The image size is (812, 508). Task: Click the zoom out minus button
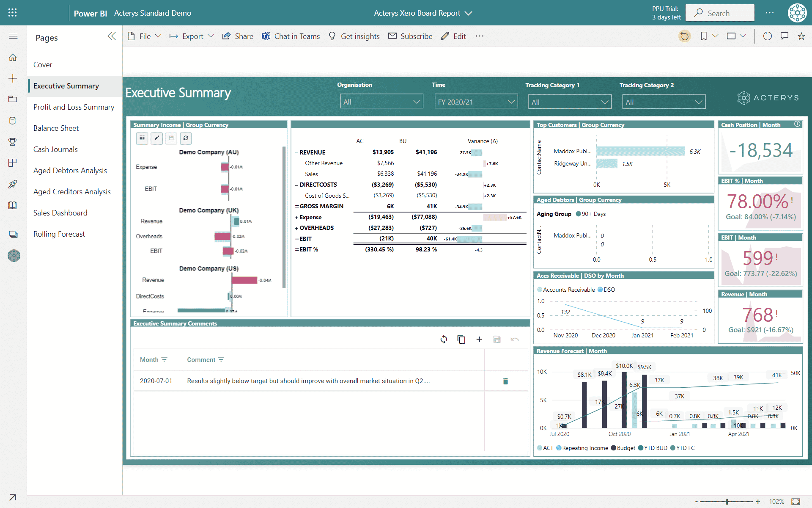click(696, 502)
